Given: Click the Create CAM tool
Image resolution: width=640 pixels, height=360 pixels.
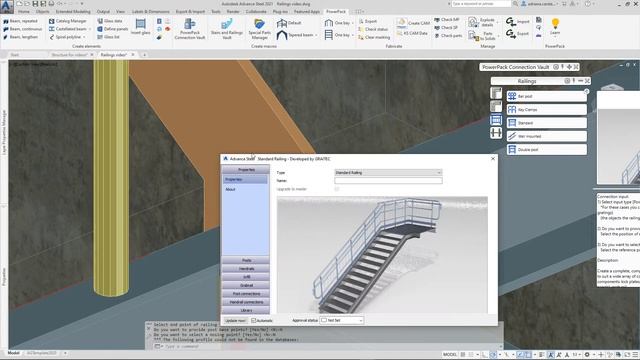Looking at the screenshot, I should pyautogui.click(x=413, y=23).
